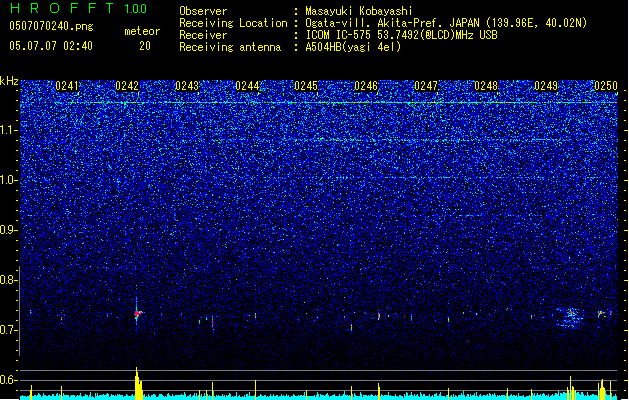Click observer name Masayuki Kobayashi
629x400 pixels.
click(x=359, y=11)
